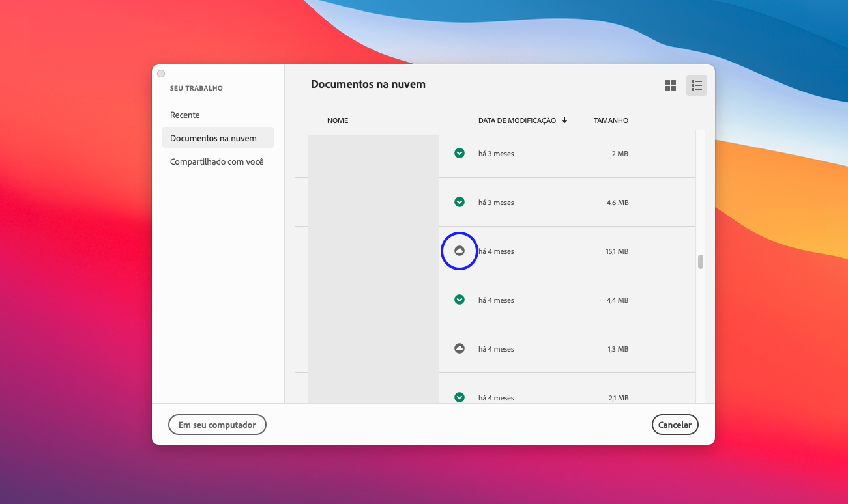Sort the list by NOME column
Viewport: 848px width, 504px height.
pos(337,120)
